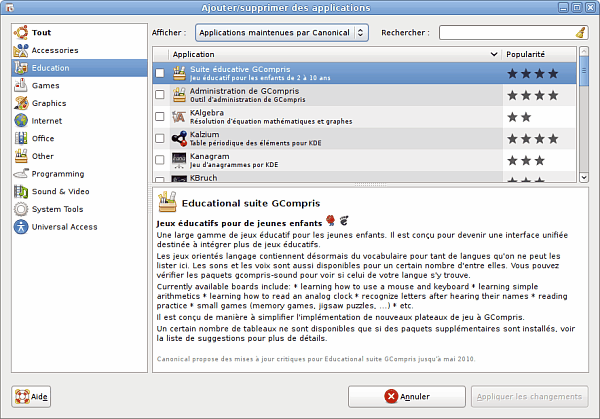Viewport: 600px width, 419px height.
Task: Click the 'Educational suite GCompris' heading
Action: [251, 203]
